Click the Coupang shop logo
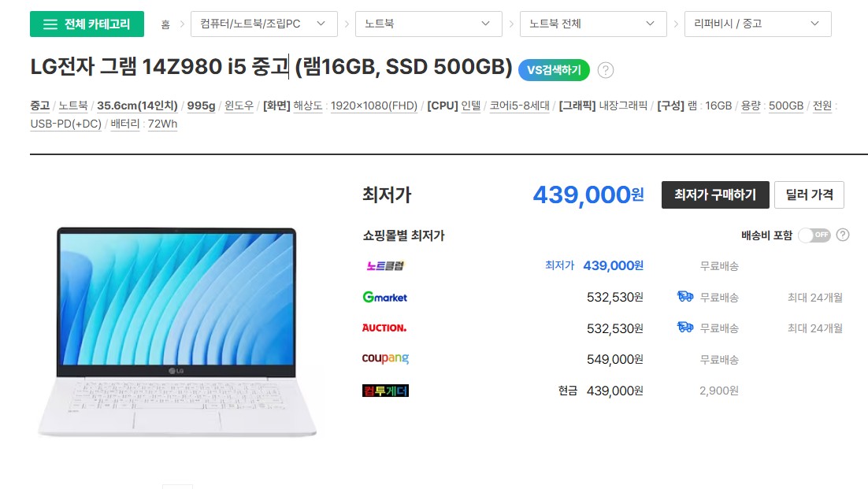 click(385, 358)
